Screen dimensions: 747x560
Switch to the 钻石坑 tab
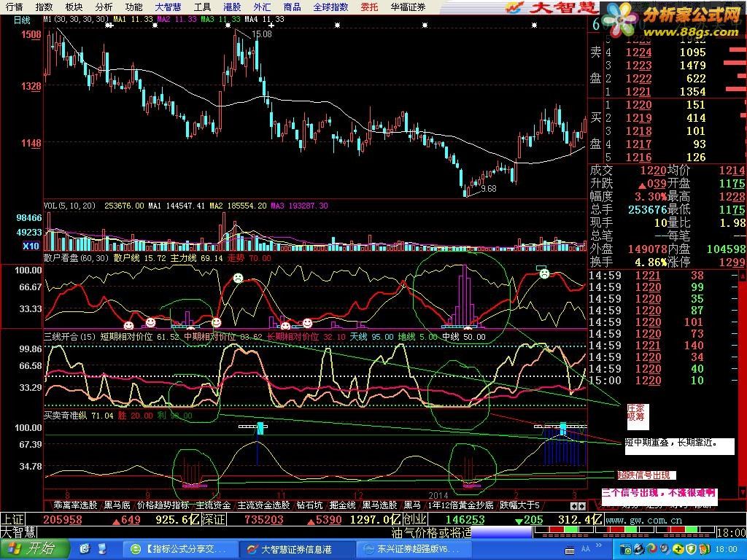point(309,505)
